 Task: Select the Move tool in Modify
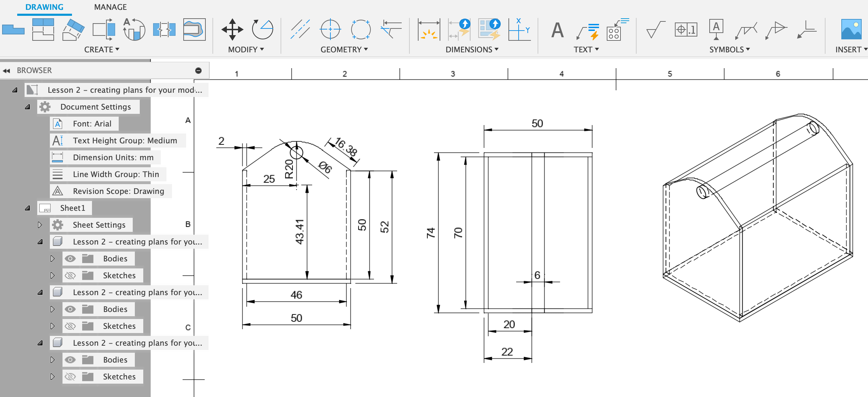tap(232, 30)
